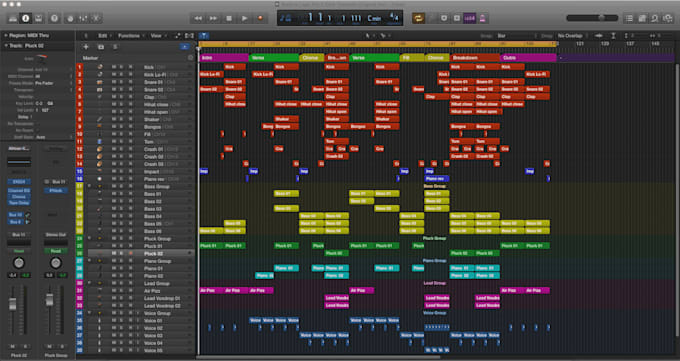Toggle the Count-in 1234 button
This screenshot has height=361, width=680.
[470, 18]
